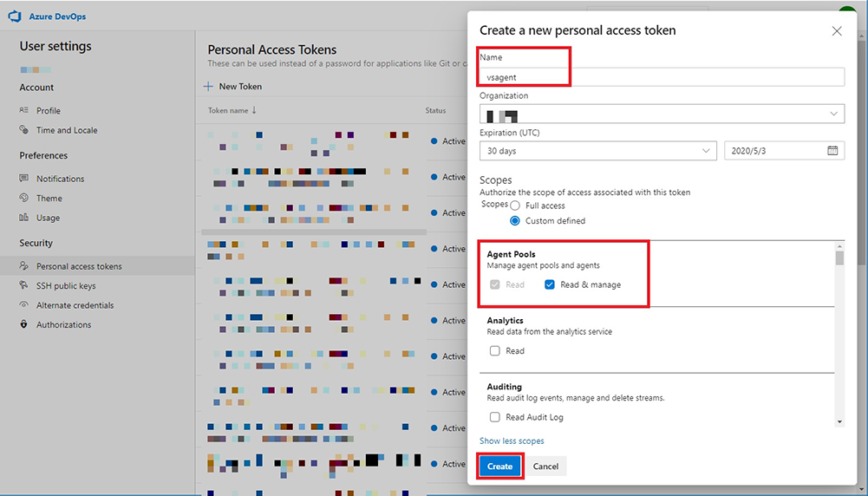Check the Read Audit Log checkbox
The height and width of the screenshot is (496, 868).
click(x=495, y=417)
